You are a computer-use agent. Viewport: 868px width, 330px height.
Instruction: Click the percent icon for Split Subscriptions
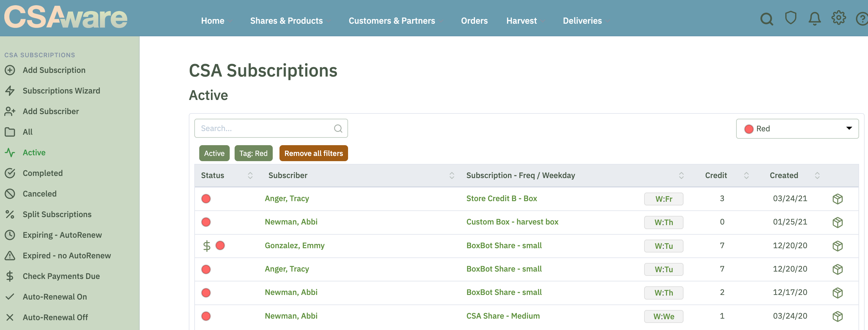point(10,214)
